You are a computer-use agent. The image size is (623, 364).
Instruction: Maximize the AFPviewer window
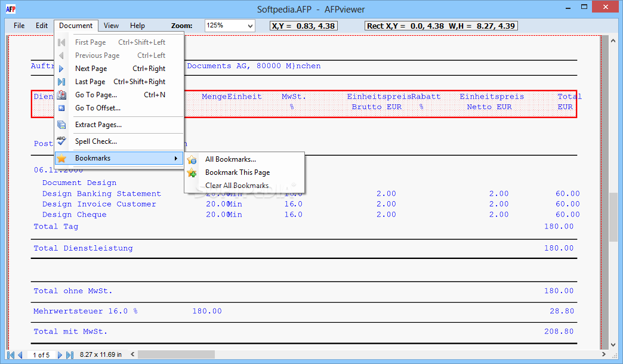click(584, 7)
